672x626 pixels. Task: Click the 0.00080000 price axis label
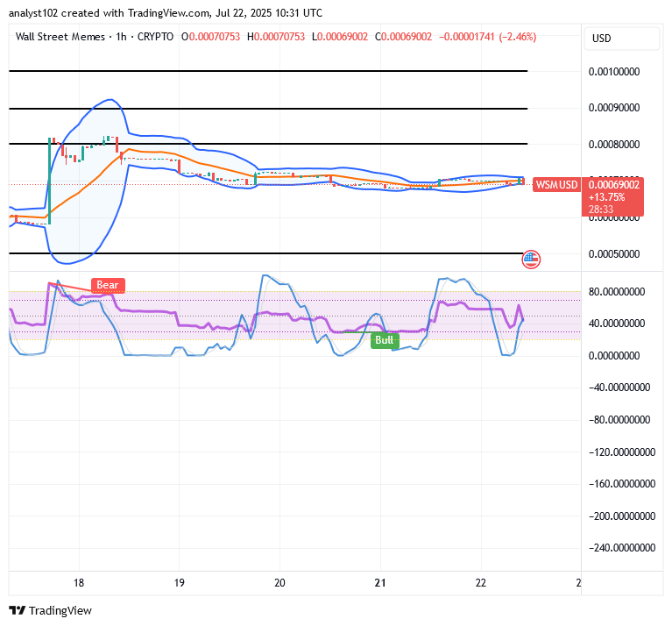coord(614,144)
